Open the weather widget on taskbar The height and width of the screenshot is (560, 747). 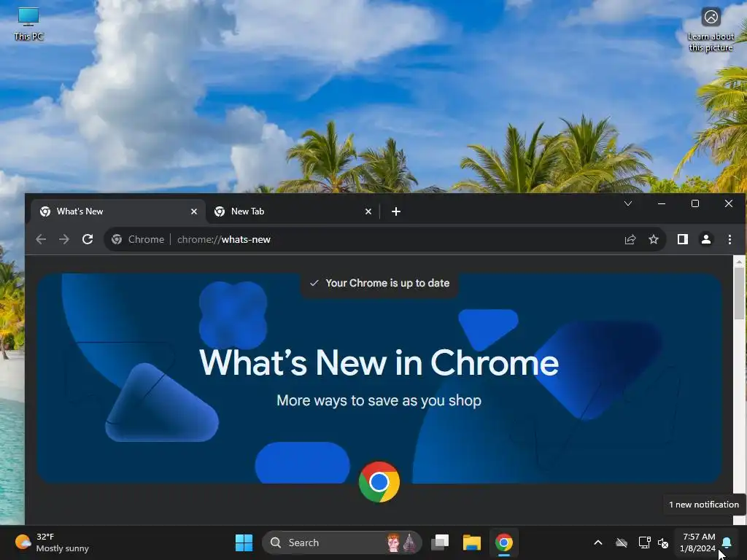coord(52,542)
